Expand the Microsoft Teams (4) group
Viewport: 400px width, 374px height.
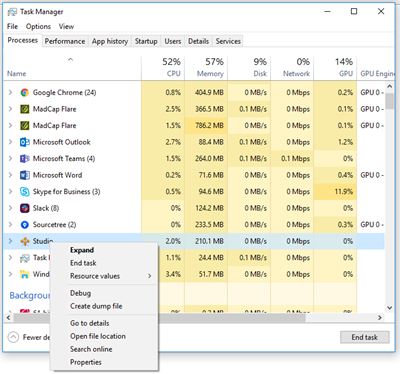pyautogui.click(x=10, y=159)
